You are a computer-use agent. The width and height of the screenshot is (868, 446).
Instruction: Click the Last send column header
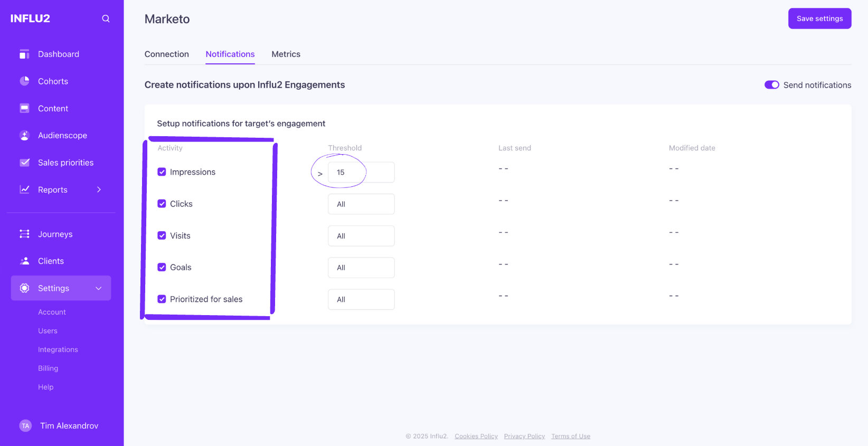tap(515, 148)
